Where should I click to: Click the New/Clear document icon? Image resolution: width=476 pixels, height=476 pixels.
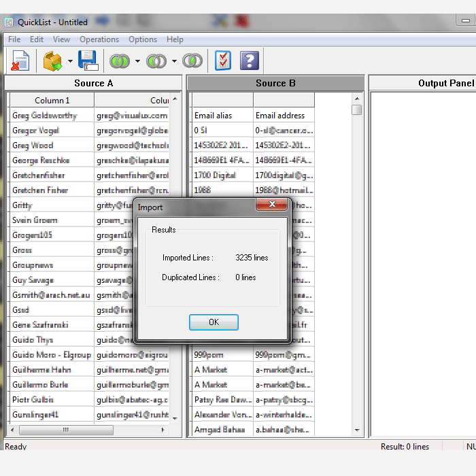point(20,61)
